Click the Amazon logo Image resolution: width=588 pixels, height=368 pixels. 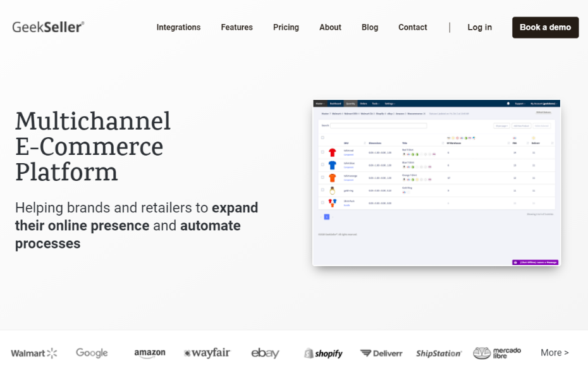pos(150,353)
